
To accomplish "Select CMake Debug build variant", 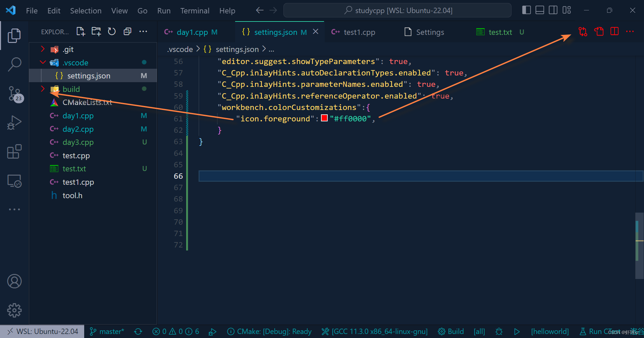I will (269, 332).
